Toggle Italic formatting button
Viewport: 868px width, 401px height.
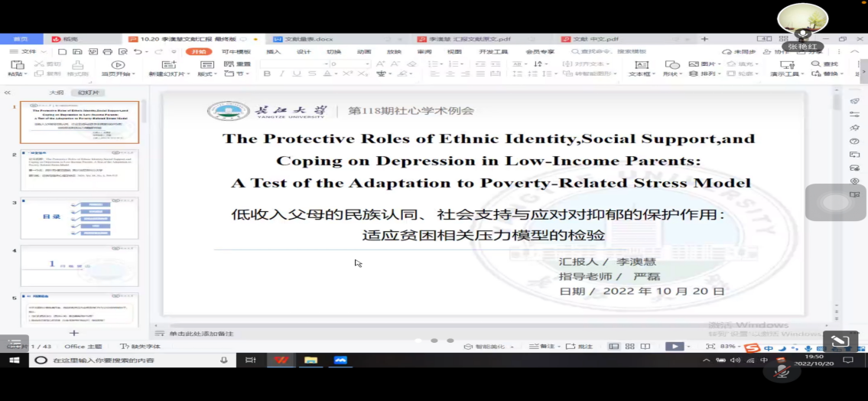click(x=281, y=74)
